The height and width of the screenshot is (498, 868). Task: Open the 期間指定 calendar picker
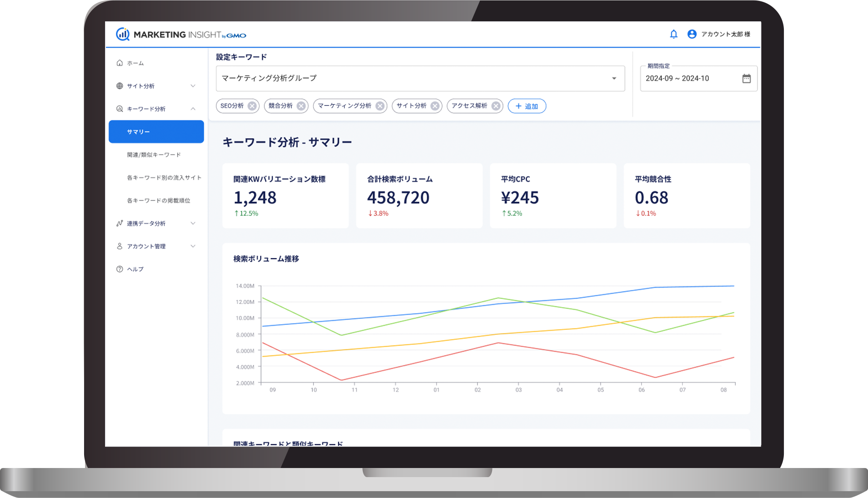(x=746, y=78)
